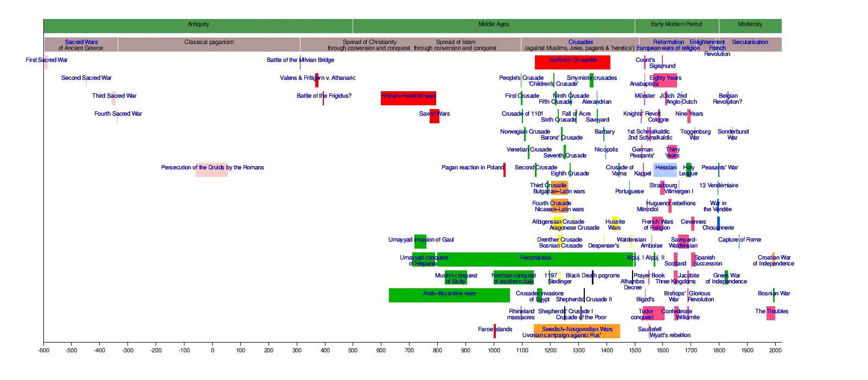Select the Antiquity era header bar
868x380 pixels.
(198, 25)
